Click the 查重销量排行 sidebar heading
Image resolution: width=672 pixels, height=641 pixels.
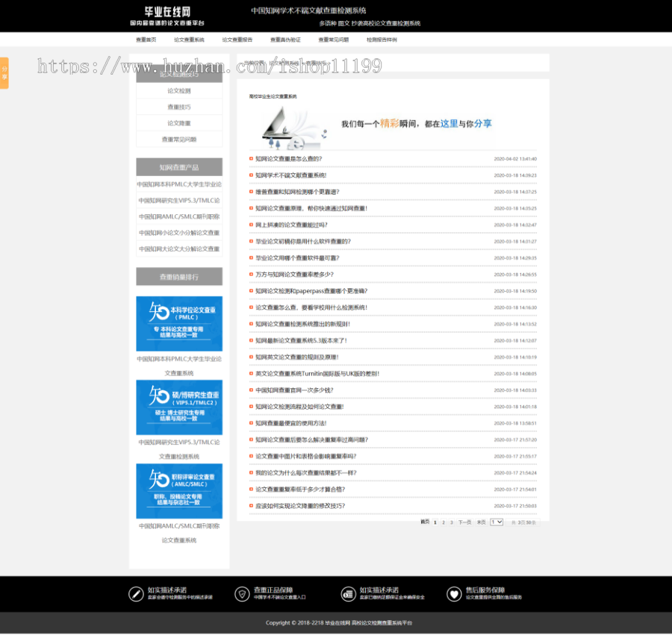coord(179,277)
